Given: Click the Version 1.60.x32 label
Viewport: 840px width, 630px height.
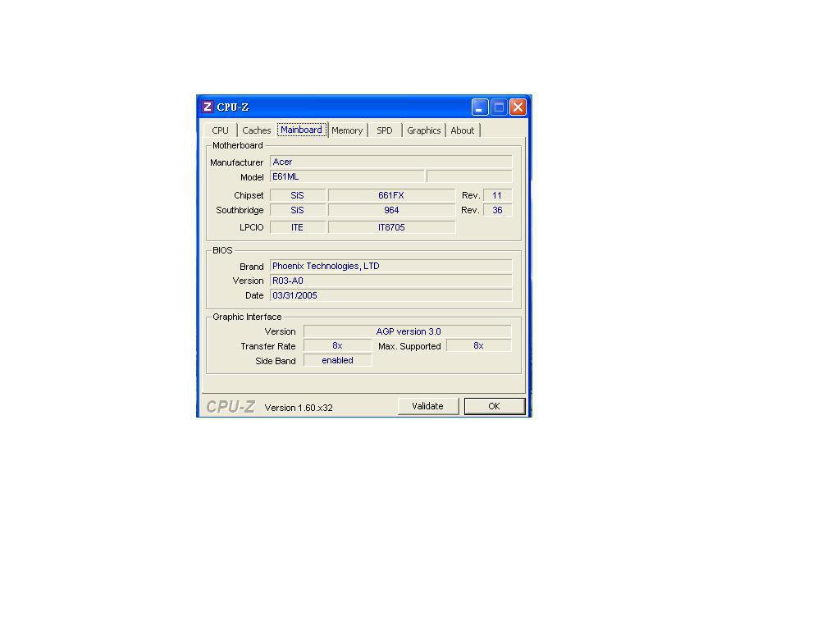Looking at the screenshot, I should 299,408.
